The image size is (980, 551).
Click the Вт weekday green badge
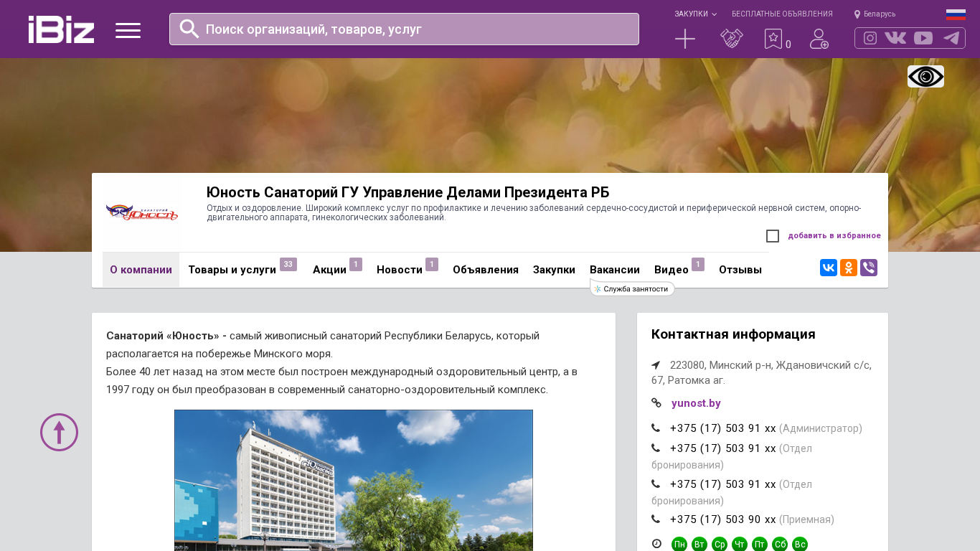pos(699,545)
